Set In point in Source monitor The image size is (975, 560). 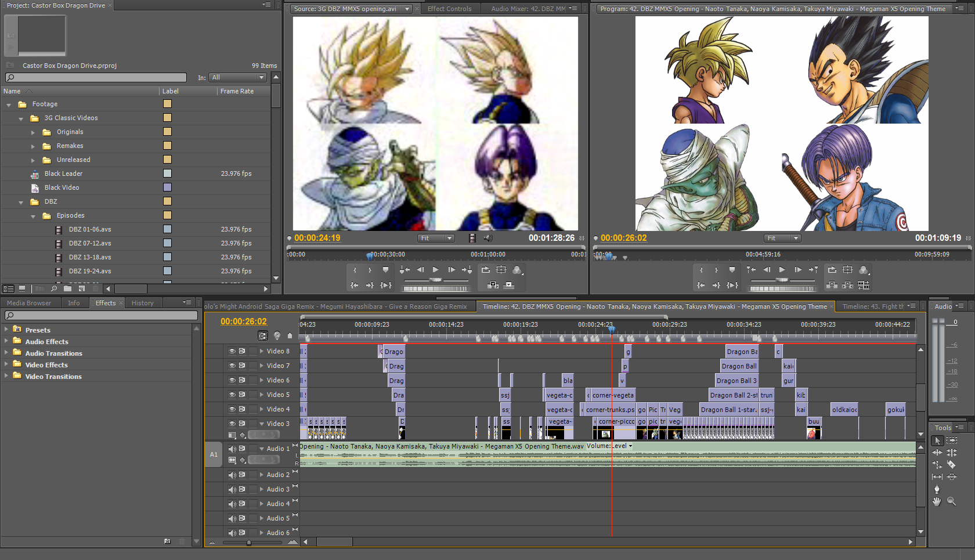(355, 270)
